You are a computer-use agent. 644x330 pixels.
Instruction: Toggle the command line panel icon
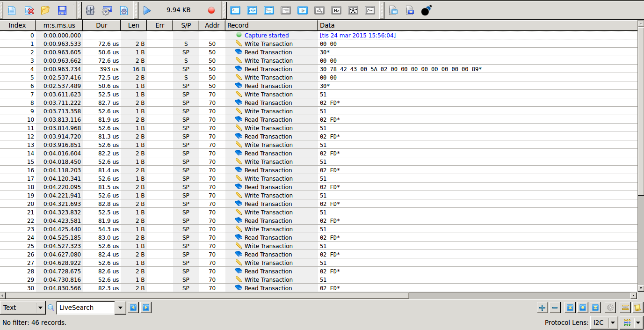pyautogui.click(x=235, y=10)
